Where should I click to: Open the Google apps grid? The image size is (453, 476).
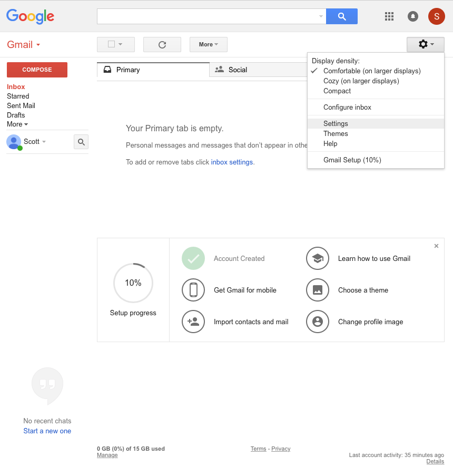pos(389,16)
